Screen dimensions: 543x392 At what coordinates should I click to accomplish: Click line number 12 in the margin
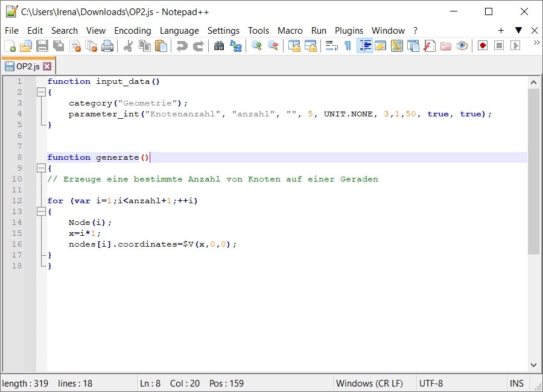(17, 200)
